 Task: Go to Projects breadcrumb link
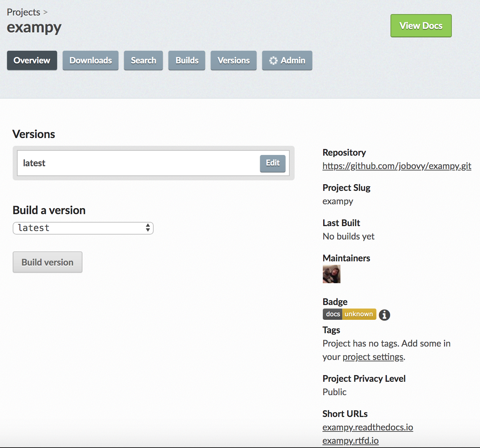pos(24,12)
